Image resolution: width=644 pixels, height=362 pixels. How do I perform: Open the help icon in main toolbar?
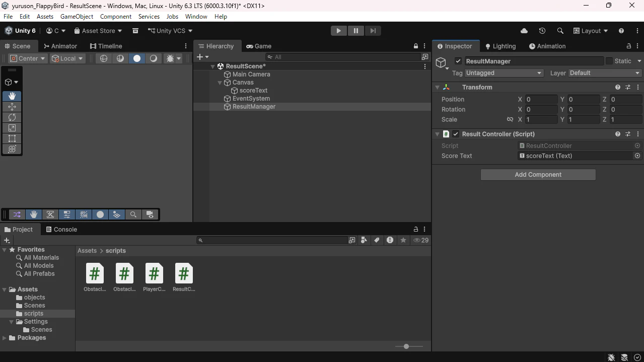[x=621, y=31]
